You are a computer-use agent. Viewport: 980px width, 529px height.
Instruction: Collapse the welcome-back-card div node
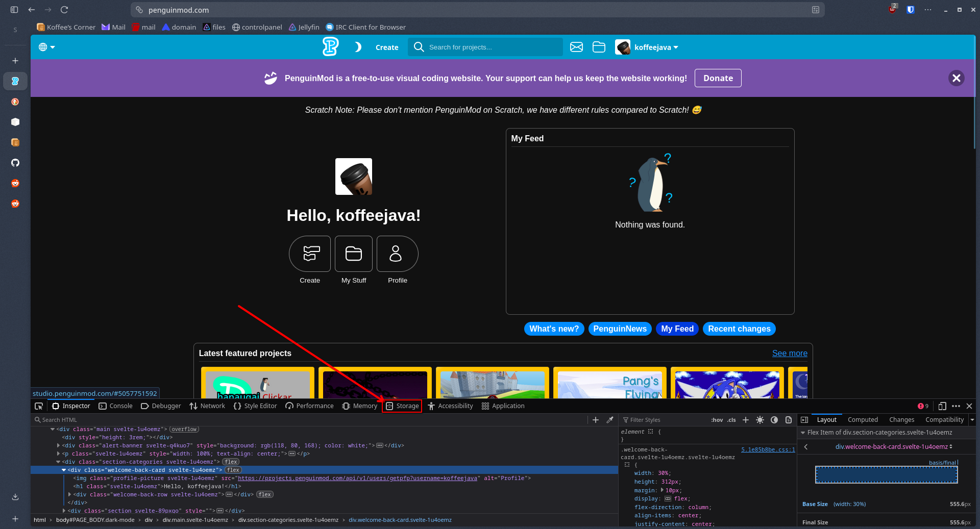point(64,470)
